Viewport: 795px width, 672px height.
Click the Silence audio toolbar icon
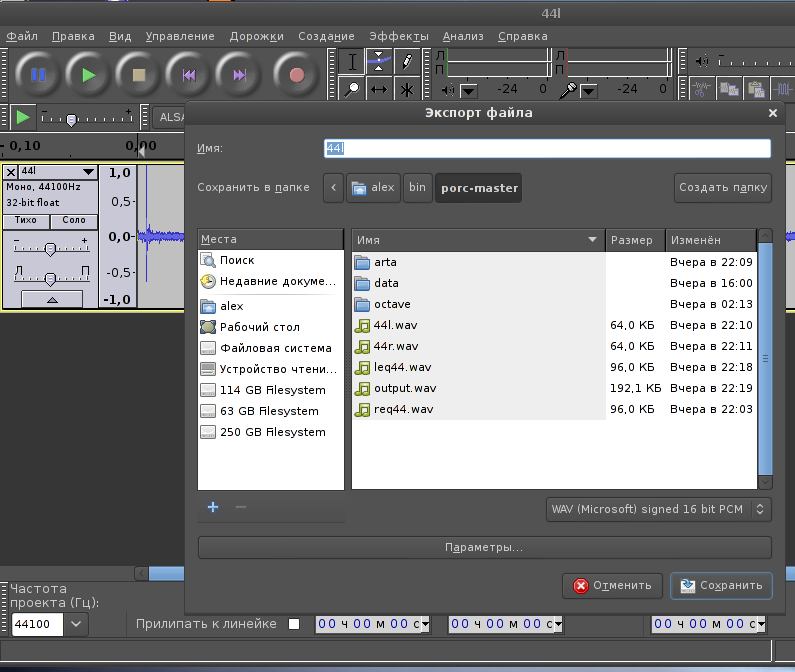(783, 89)
